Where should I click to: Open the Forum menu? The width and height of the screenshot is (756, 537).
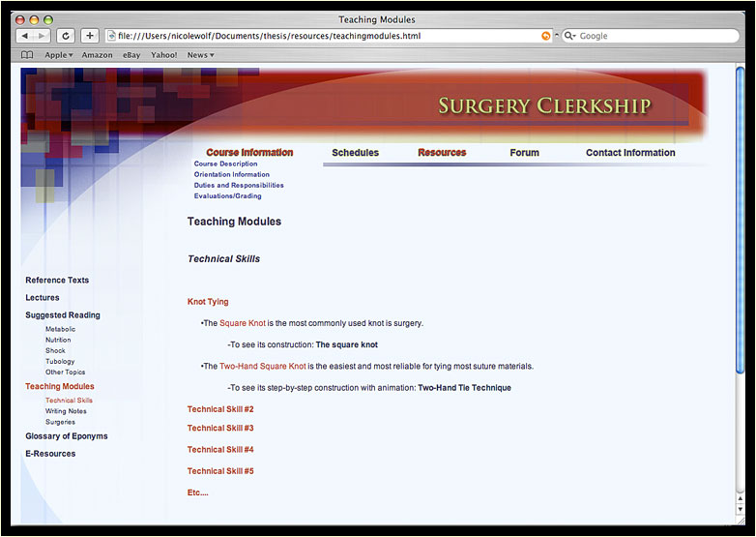(525, 153)
